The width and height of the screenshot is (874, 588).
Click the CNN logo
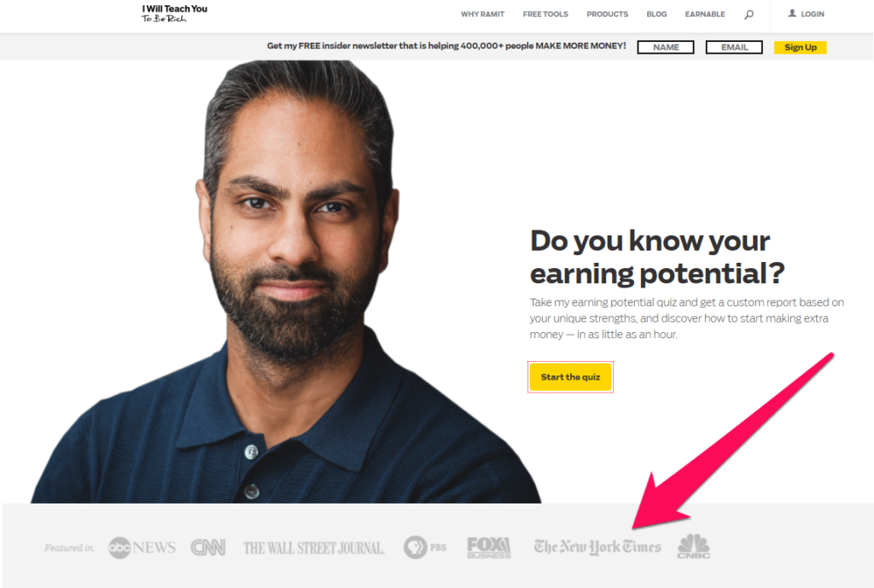(x=208, y=547)
